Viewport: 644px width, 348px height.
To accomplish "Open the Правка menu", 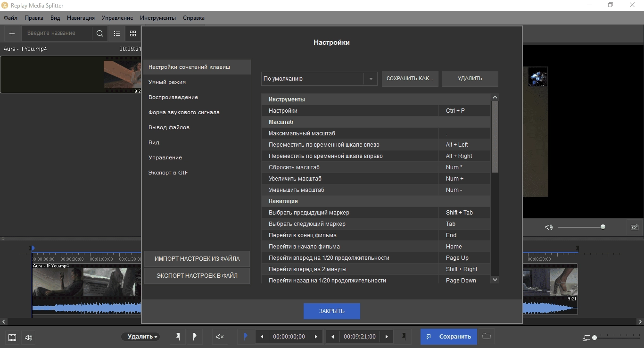I will pyautogui.click(x=34, y=18).
